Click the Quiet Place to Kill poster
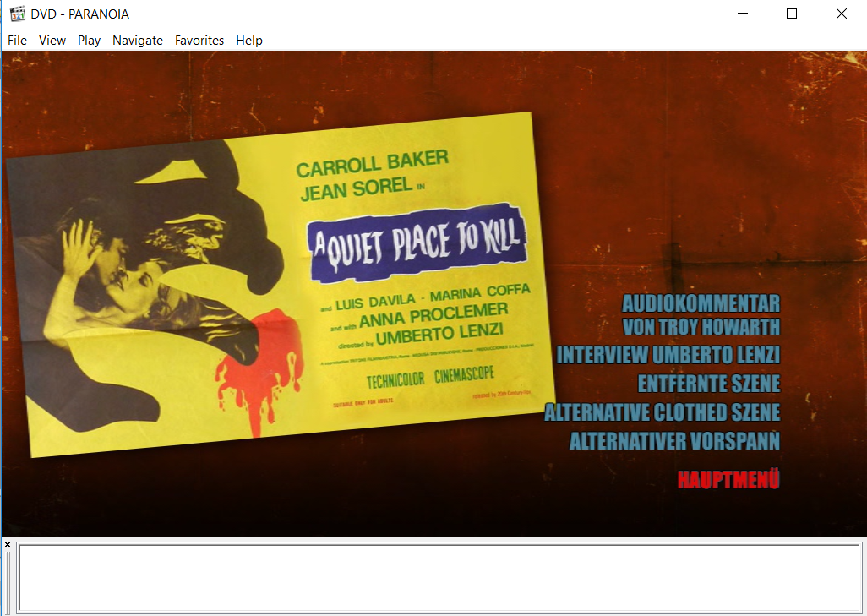The height and width of the screenshot is (616, 867). click(x=281, y=285)
